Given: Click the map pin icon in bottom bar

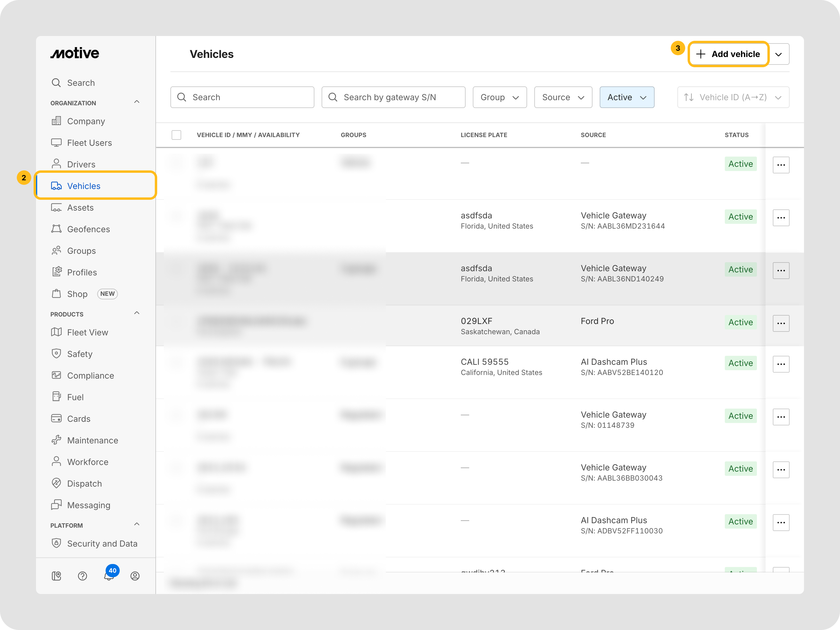Looking at the screenshot, I should tap(56, 576).
